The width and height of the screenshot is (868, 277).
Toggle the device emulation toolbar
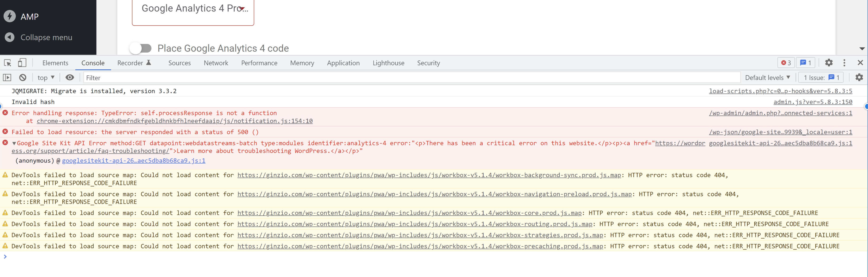(22, 63)
